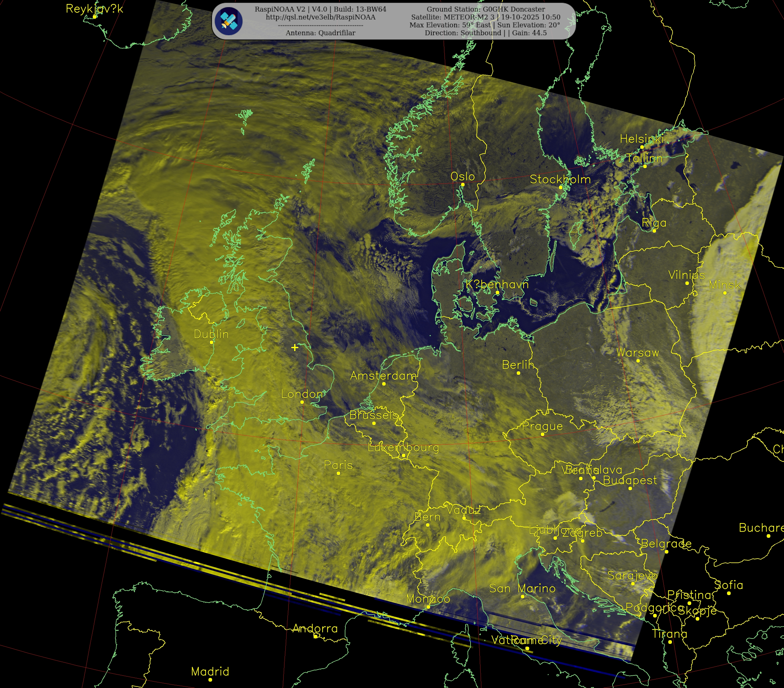Select the Paris city marker dot
Screen dimensions: 784x688
click(x=338, y=473)
